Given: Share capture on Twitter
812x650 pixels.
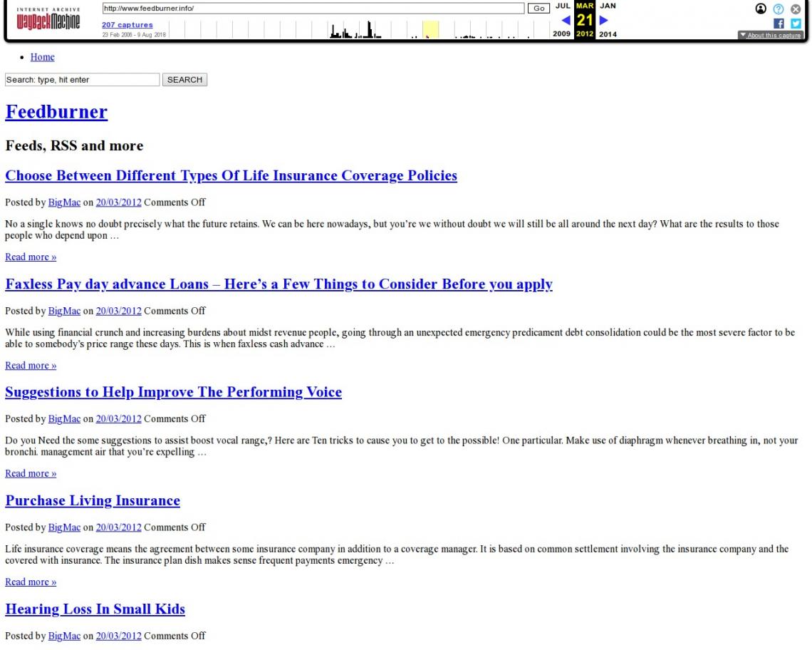Looking at the screenshot, I should click(x=796, y=24).
